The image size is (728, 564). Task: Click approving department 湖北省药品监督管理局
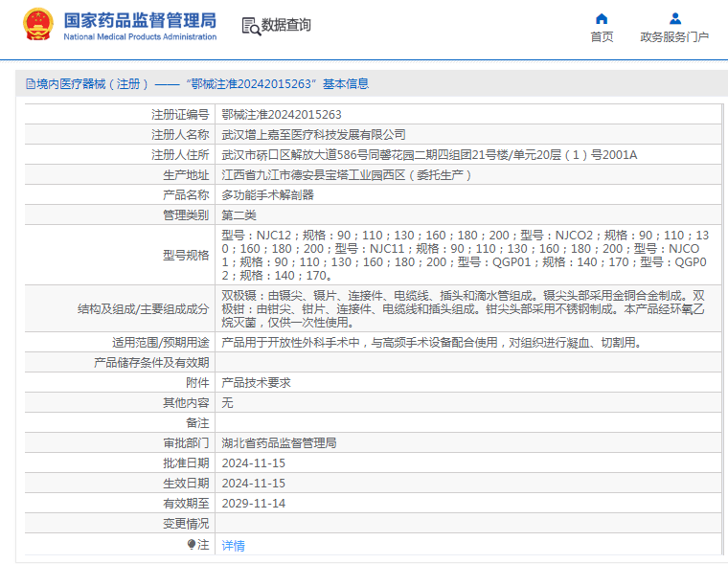(x=279, y=443)
